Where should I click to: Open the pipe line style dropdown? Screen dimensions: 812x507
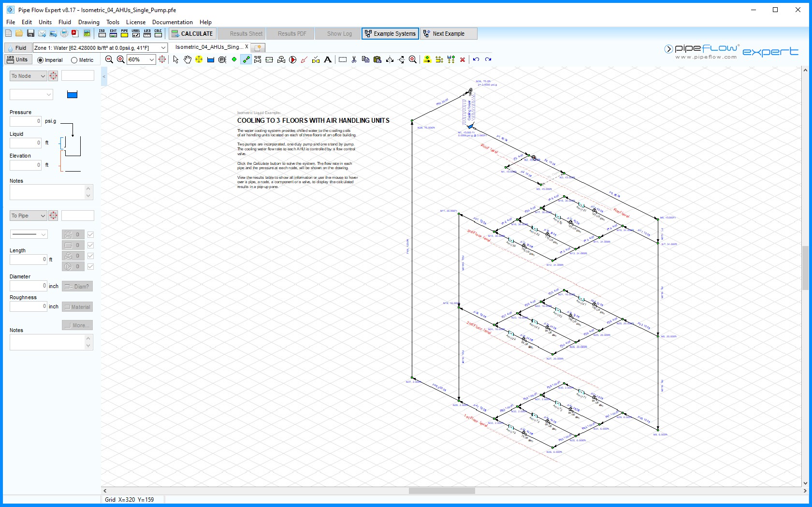[29, 234]
